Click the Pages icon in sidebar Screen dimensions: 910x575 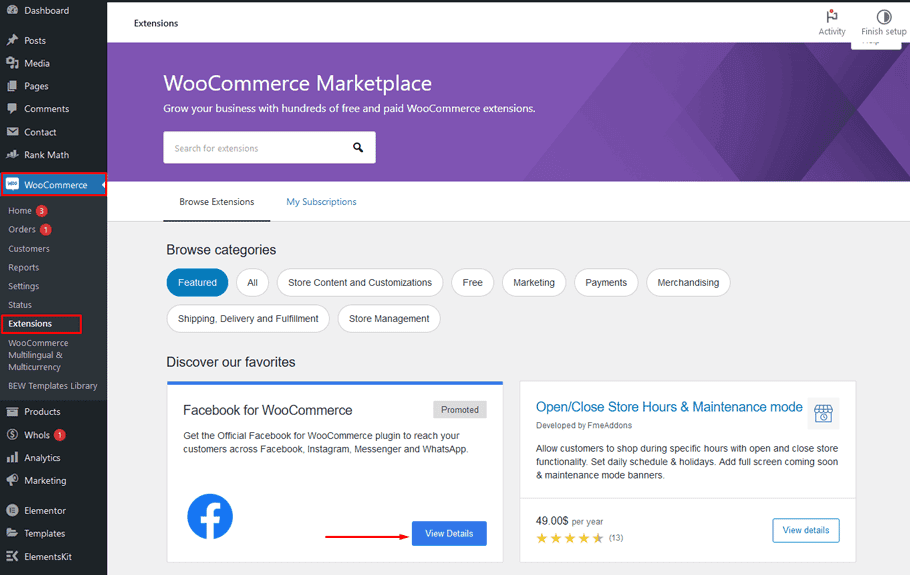click(12, 86)
